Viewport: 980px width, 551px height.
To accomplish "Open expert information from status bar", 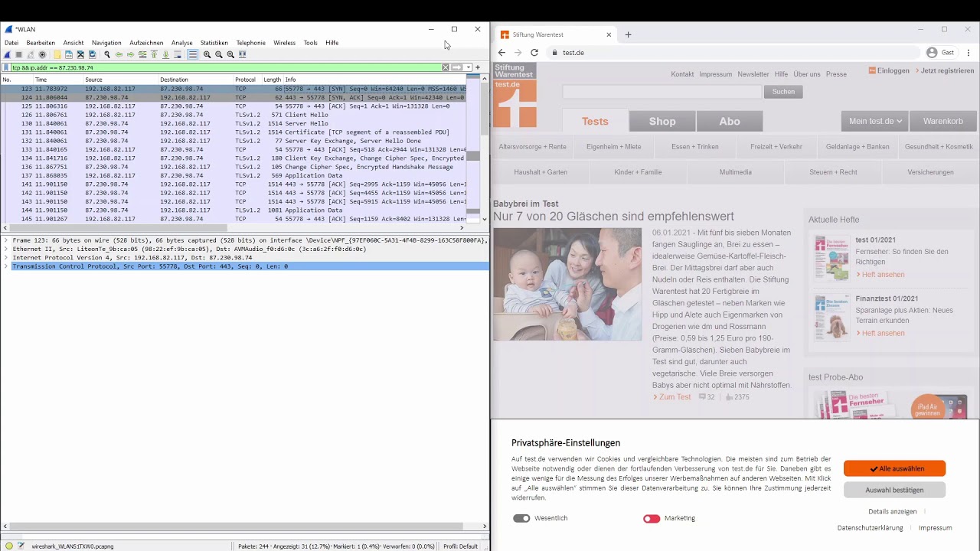I will tap(9, 546).
